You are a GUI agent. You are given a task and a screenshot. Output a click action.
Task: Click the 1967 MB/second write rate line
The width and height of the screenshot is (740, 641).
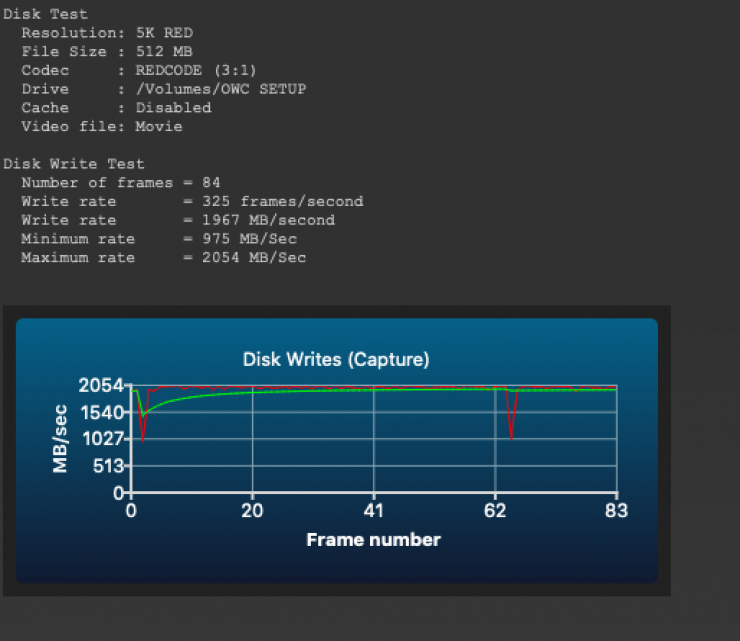tap(178, 220)
